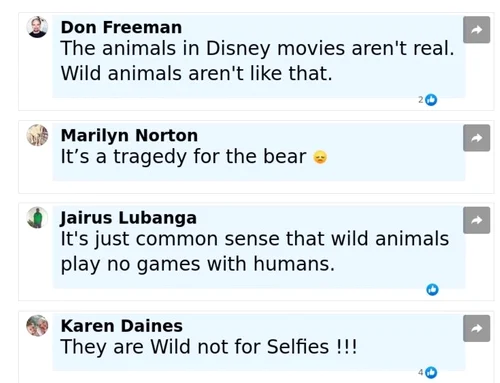Open Marilyn Norton's profile picture
The image size is (500, 383).
pos(37,135)
